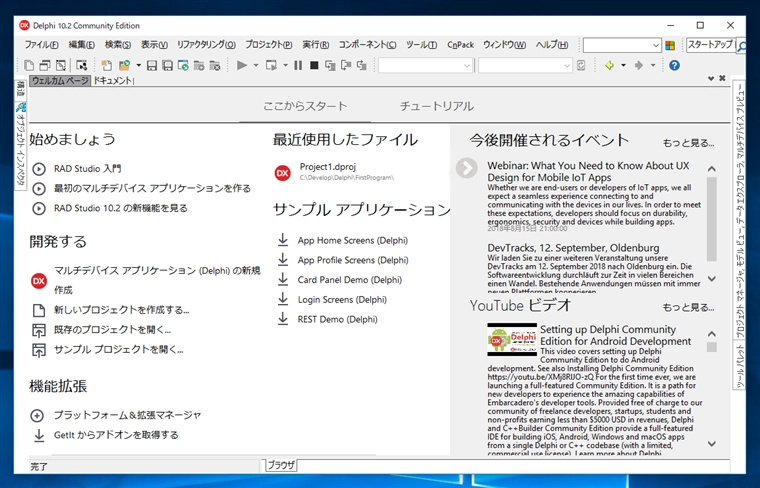Click the Save All double-floppy icon
760x488 pixels.
167,65
